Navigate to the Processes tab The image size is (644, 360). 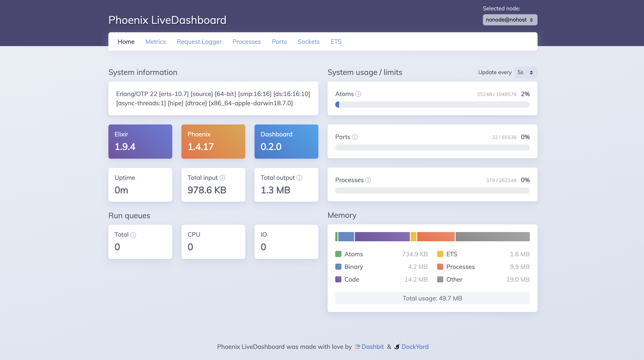click(x=246, y=41)
